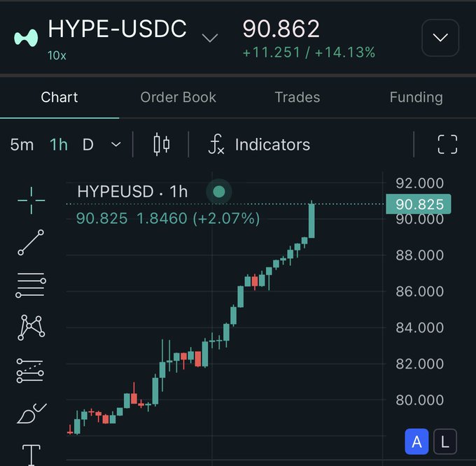Click the 92.000 price axis label
Screen dimensions: 476x466
point(419,183)
